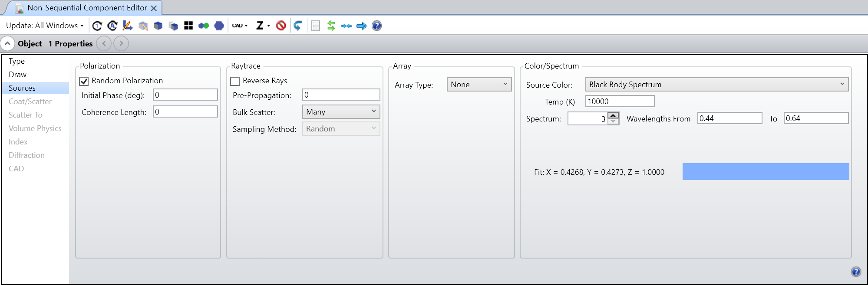The height and width of the screenshot is (285, 868).
Task: Click the spreadsheet page icon
Action: pos(316,26)
